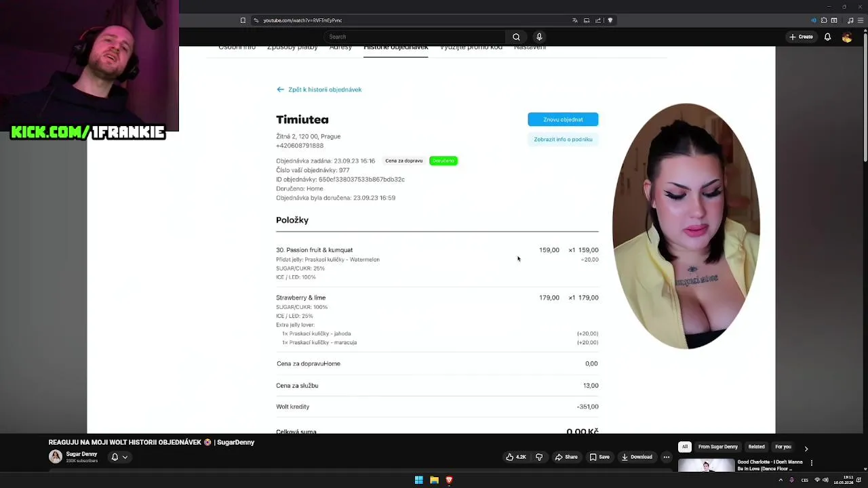
Task: Open the YouTube account avatar menu
Action: point(847,37)
